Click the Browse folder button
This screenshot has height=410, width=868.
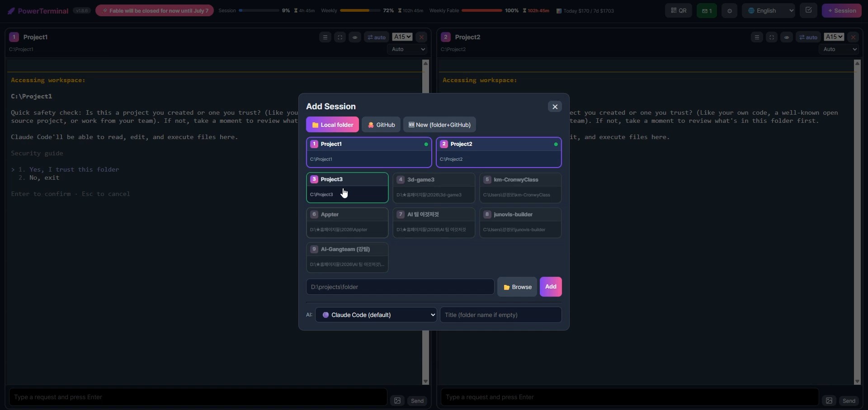coord(517,287)
